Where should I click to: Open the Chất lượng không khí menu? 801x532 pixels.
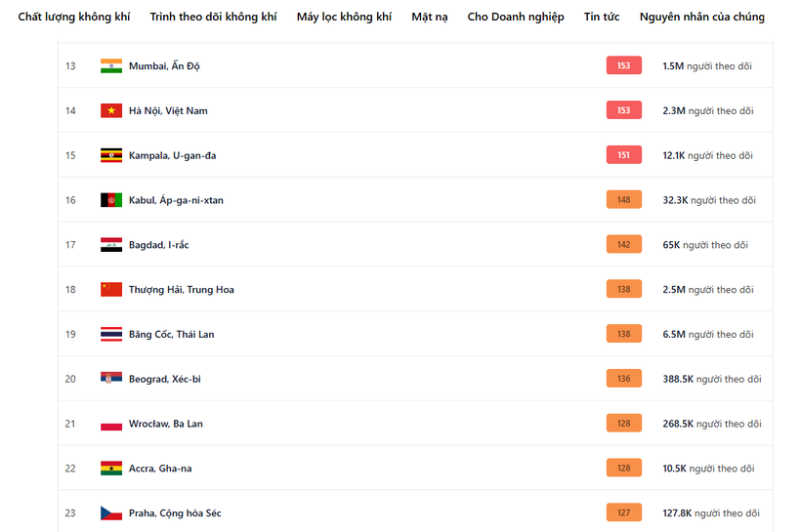(x=74, y=17)
